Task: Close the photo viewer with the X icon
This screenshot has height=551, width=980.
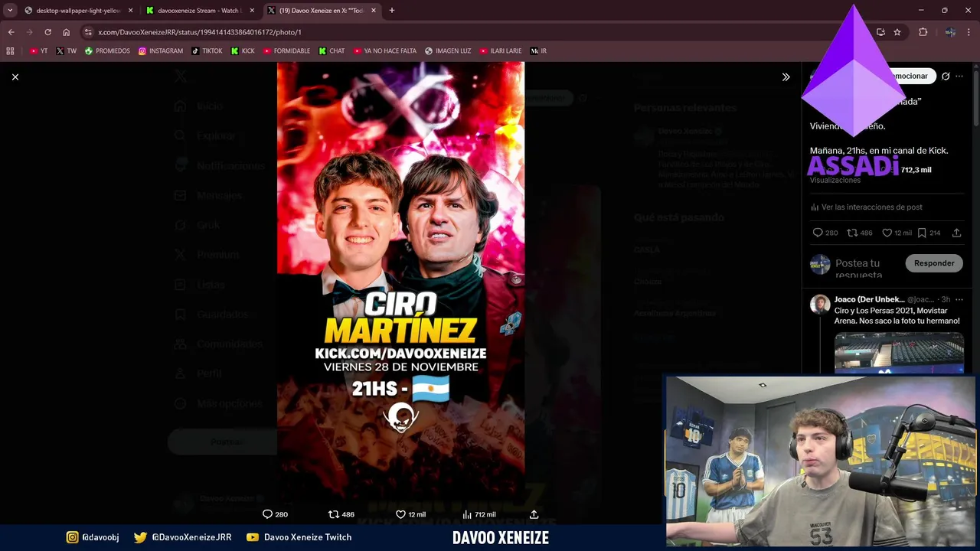Action: (15, 77)
